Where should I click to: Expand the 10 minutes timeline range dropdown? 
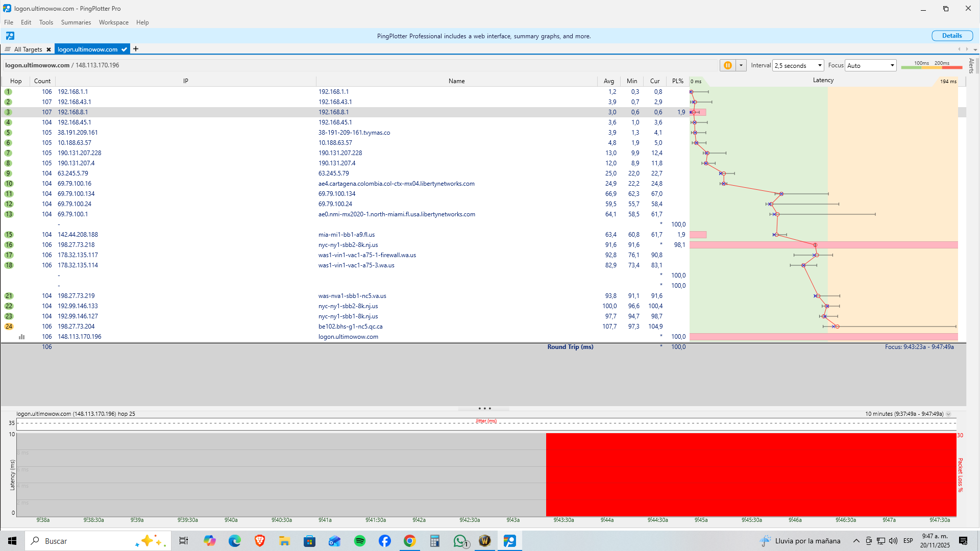pyautogui.click(x=948, y=414)
